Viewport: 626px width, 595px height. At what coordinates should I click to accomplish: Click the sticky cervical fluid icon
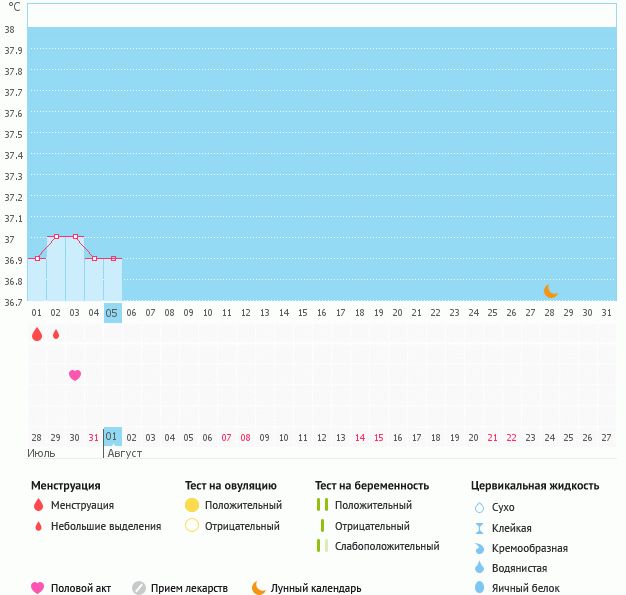tap(479, 528)
